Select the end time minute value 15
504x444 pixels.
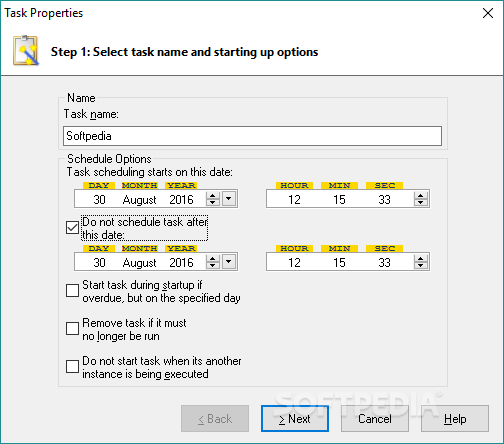point(339,262)
